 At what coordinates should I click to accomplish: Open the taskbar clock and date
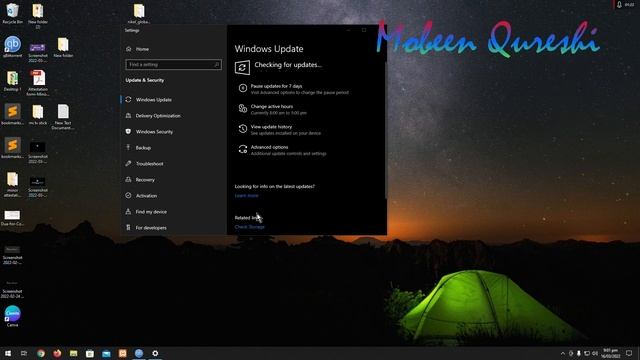pyautogui.click(x=611, y=353)
